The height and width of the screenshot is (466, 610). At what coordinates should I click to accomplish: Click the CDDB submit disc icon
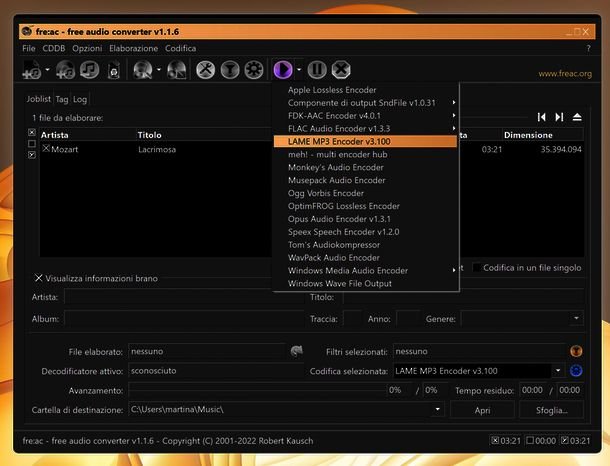[x=177, y=70]
